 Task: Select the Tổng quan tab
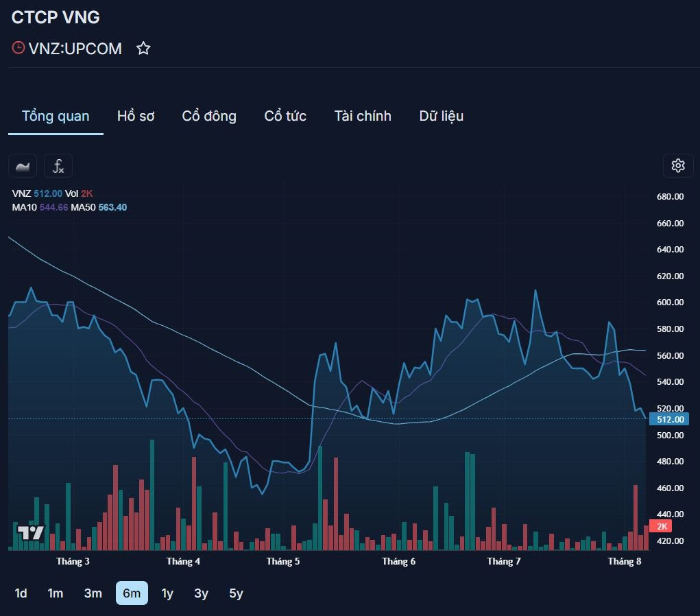coord(56,116)
